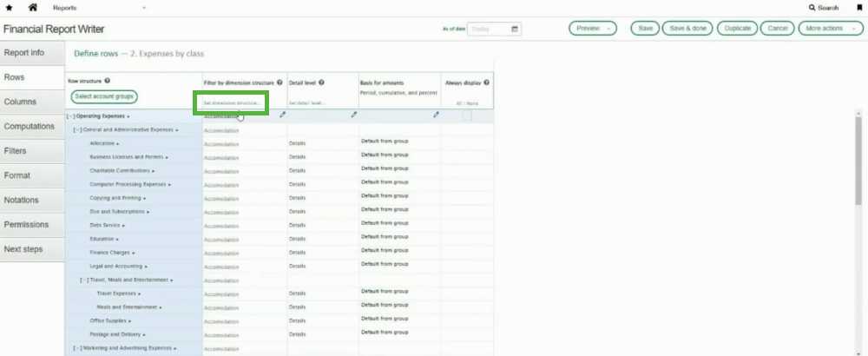Open the Format tab
The width and height of the screenshot is (868, 356).
pos(32,175)
